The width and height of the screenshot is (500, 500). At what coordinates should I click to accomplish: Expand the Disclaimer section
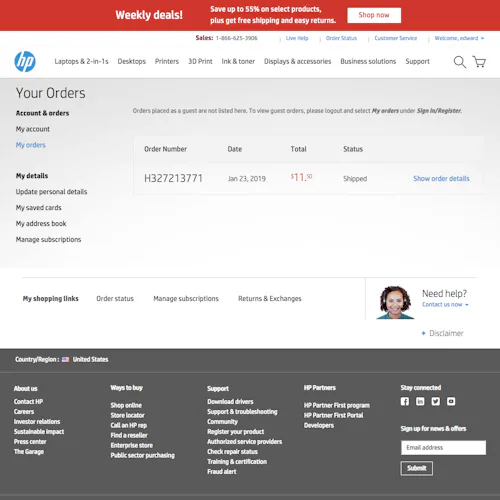pos(442,333)
